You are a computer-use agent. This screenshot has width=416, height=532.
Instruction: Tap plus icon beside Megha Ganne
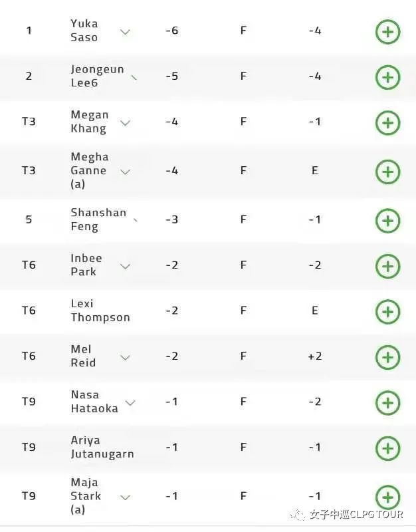(x=388, y=172)
